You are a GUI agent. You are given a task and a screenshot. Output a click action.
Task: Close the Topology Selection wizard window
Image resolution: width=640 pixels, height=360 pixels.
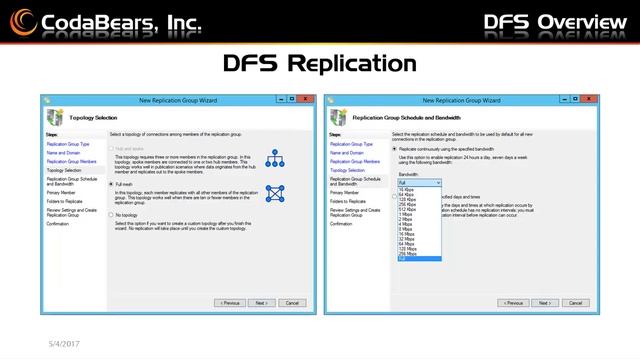305,99
